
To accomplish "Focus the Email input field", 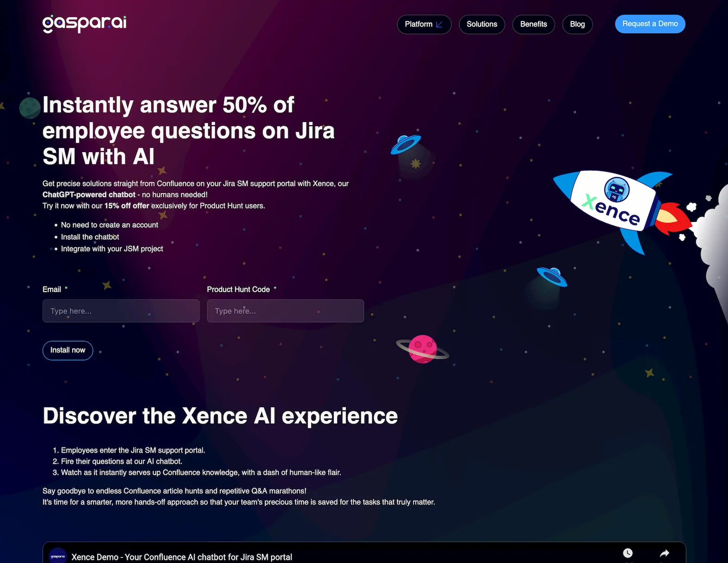I will tap(121, 311).
